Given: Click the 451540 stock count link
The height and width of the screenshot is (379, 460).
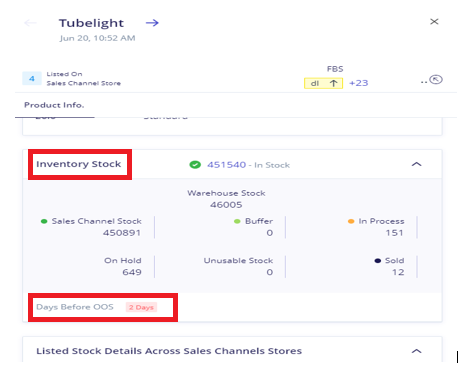Looking at the screenshot, I should coord(227,165).
